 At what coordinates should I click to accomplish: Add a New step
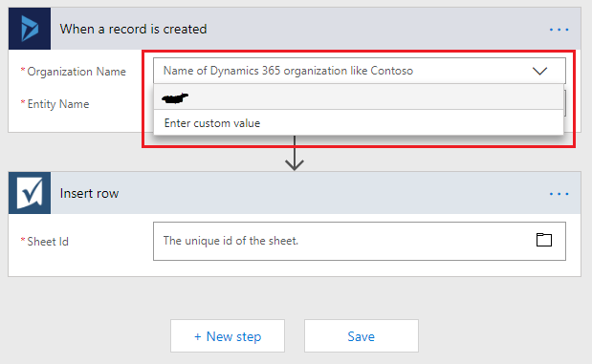228,335
